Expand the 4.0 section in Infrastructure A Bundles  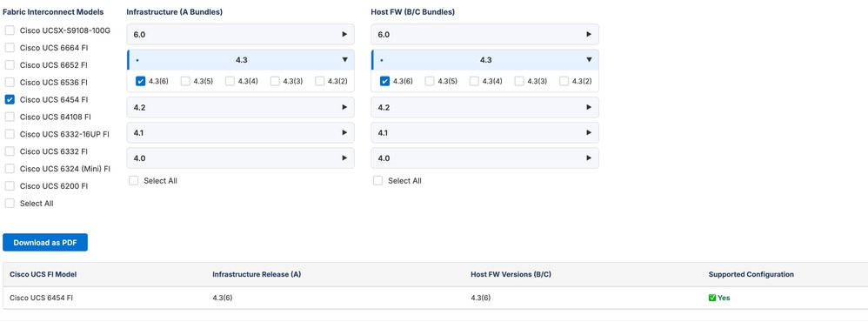coord(240,158)
